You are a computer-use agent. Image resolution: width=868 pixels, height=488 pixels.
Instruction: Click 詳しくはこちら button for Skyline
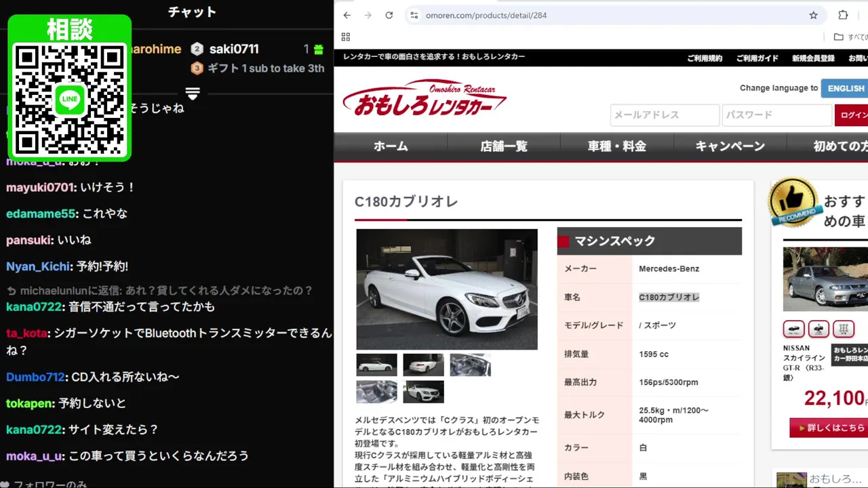[x=829, y=428]
